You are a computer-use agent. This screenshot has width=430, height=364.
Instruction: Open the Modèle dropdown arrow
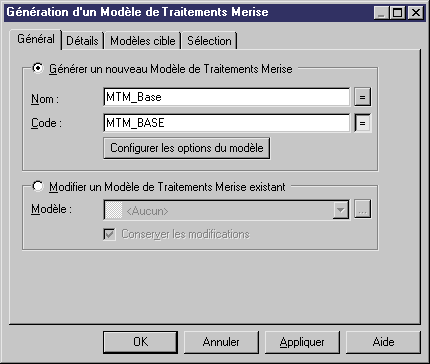point(341,210)
